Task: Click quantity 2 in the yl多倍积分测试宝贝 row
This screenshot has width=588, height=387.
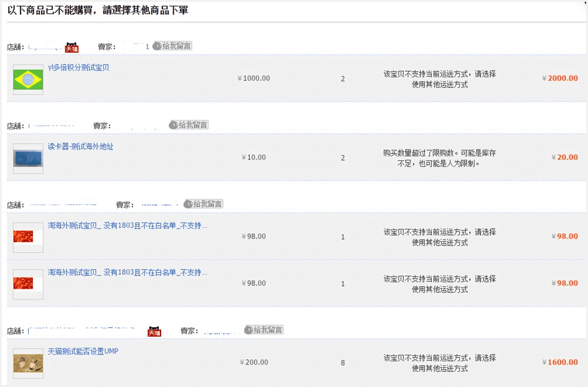Action: (x=343, y=79)
